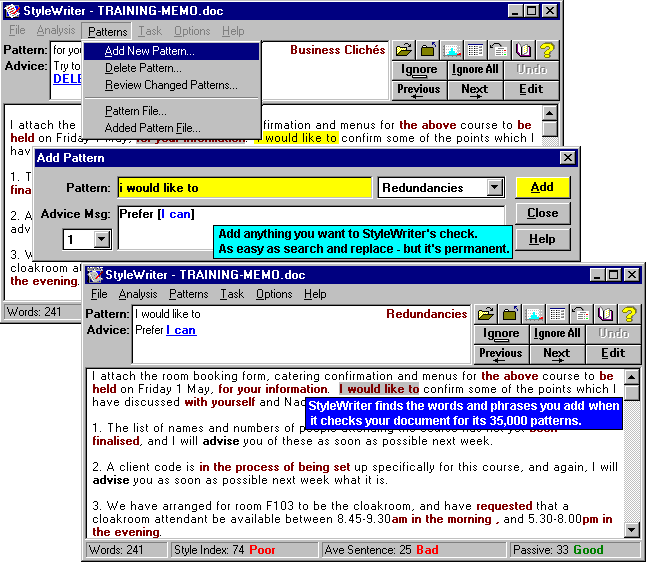Choose Added Pattern File... menu entry

171,128
